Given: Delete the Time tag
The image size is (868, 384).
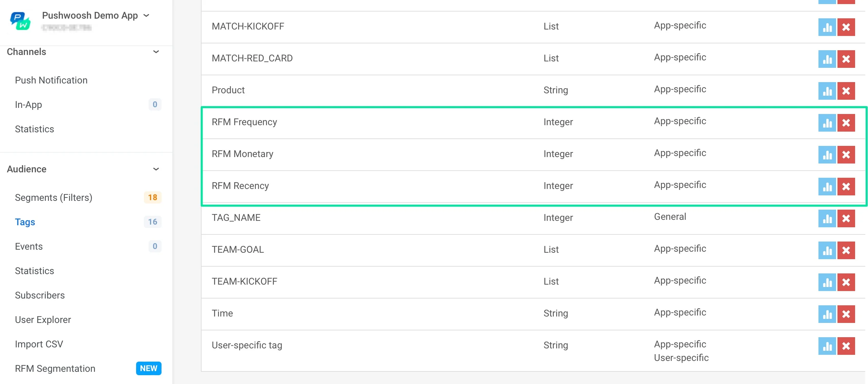Looking at the screenshot, I should point(846,314).
